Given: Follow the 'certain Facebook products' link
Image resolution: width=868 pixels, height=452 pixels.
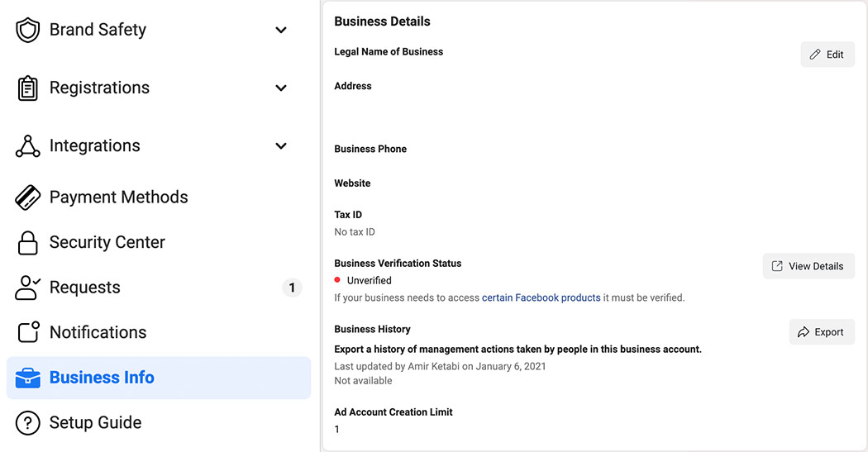Looking at the screenshot, I should coord(541,297).
